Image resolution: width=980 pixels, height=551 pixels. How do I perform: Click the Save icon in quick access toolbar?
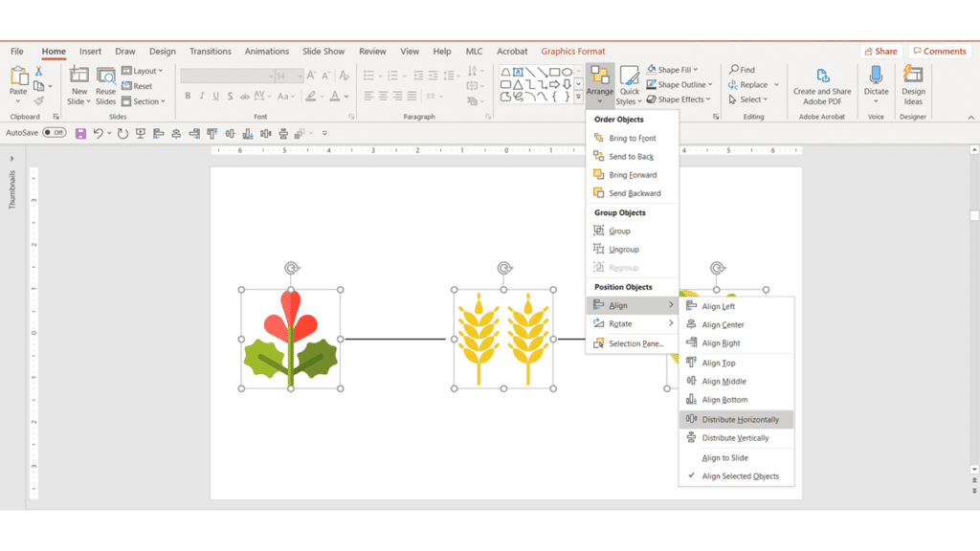(x=80, y=133)
